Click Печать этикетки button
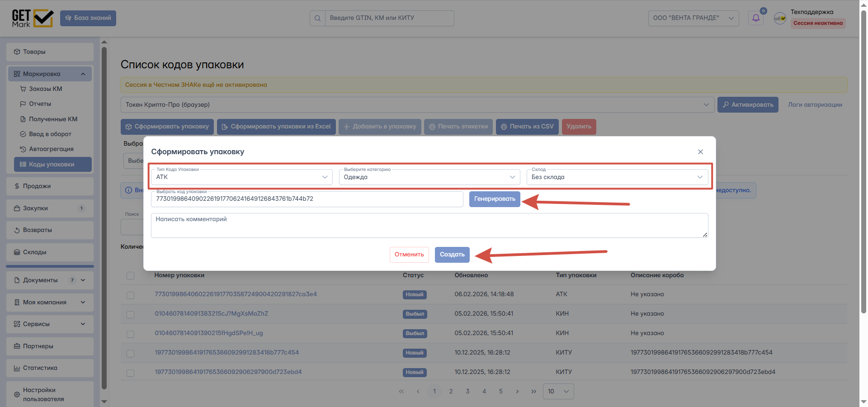The height and width of the screenshot is (407, 868). pos(458,127)
